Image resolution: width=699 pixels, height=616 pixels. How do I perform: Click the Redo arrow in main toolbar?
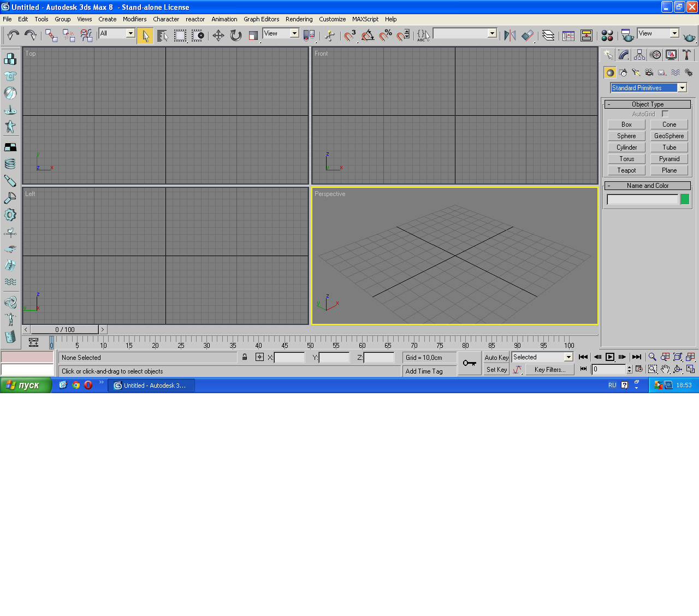click(31, 35)
